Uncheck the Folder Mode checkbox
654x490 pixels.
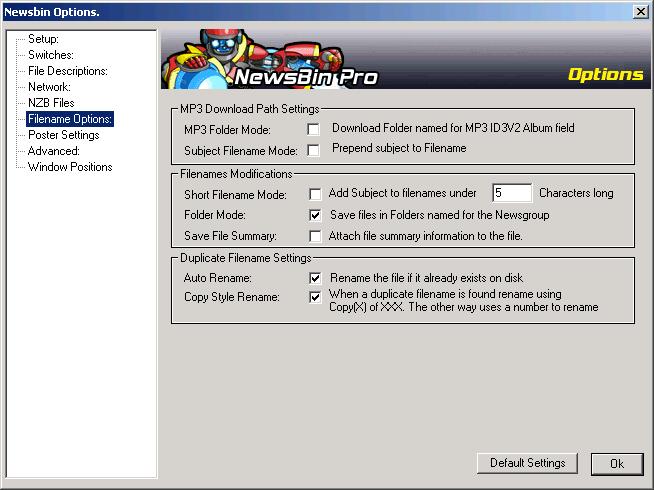coord(315,215)
